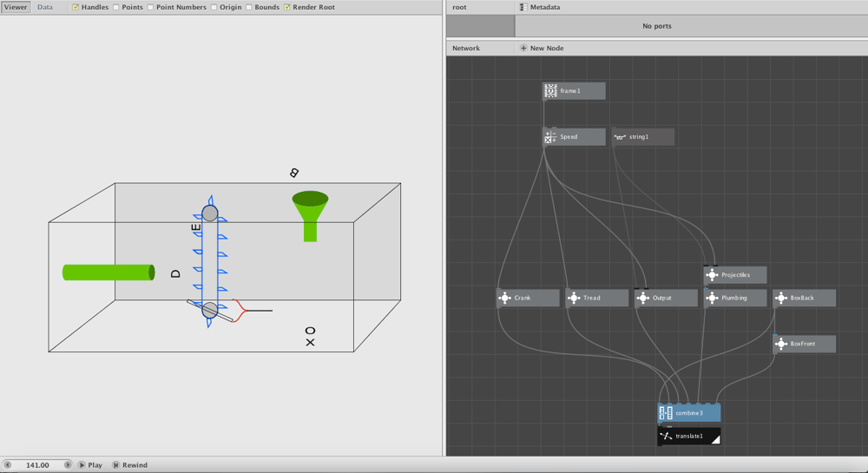Disable the Handles checkbox
Image resolution: width=868 pixels, height=473 pixels.
[x=76, y=7]
